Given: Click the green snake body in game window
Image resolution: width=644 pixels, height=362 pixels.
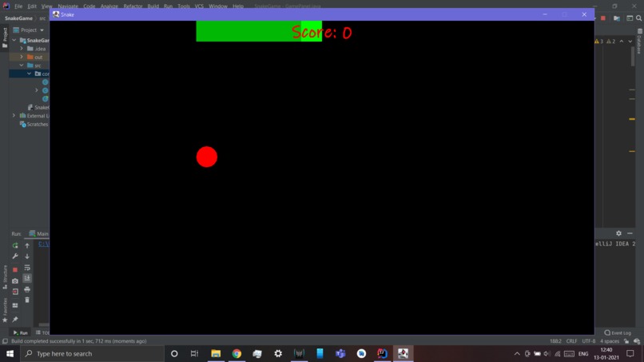Looking at the screenshot, I should coord(248,31).
